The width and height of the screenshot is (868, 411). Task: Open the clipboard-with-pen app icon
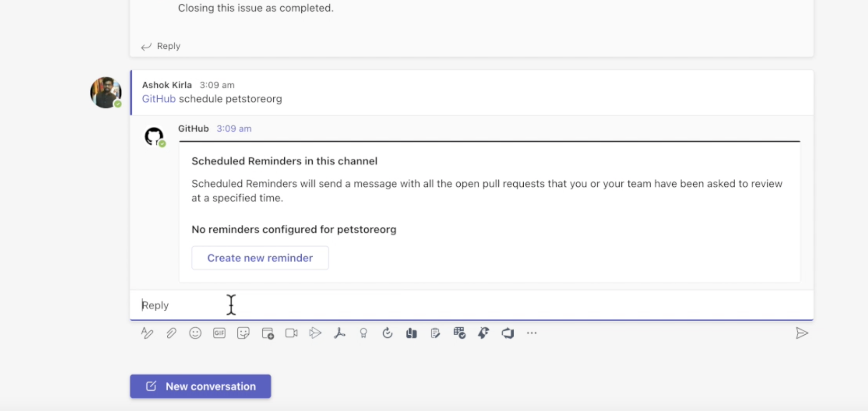click(x=435, y=333)
